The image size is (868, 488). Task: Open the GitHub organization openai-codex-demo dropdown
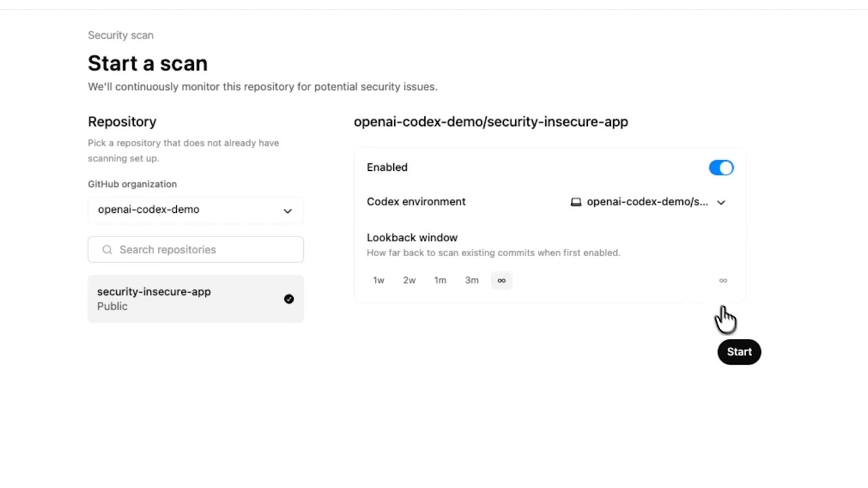[x=195, y=210]
